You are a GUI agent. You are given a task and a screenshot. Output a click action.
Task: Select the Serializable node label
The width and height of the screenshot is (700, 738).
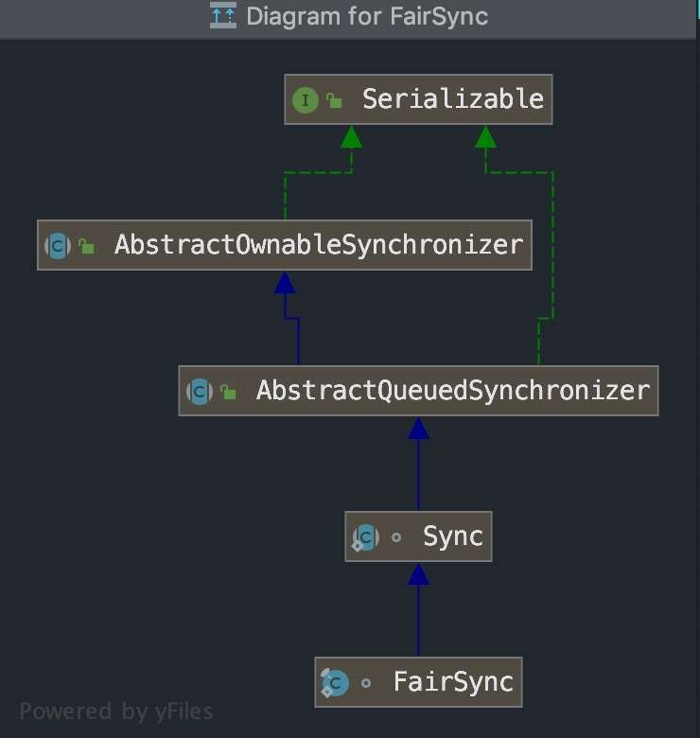[x=452, y=99]
